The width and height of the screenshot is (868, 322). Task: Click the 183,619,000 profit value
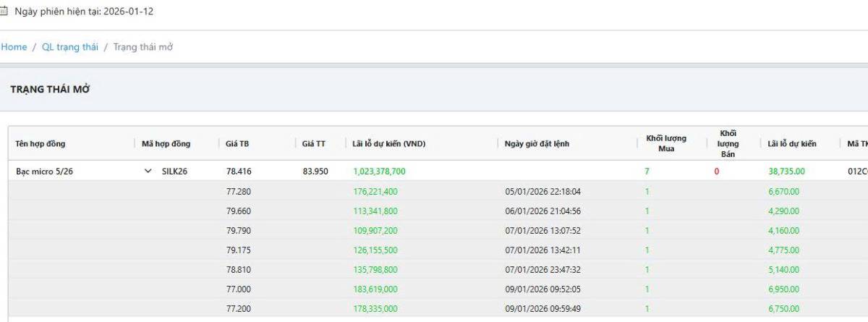click(375, 289)
